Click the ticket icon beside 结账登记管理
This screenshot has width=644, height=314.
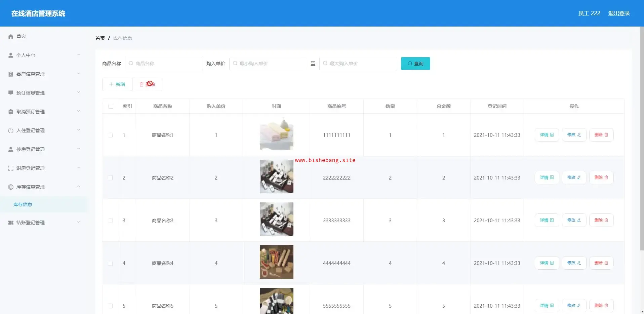pos(11,223)
